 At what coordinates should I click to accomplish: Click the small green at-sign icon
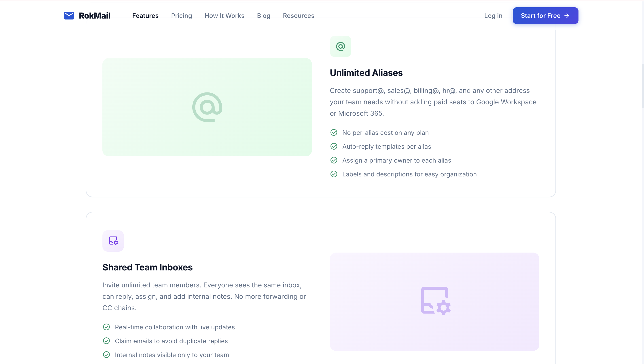click(x=340, y=46)
